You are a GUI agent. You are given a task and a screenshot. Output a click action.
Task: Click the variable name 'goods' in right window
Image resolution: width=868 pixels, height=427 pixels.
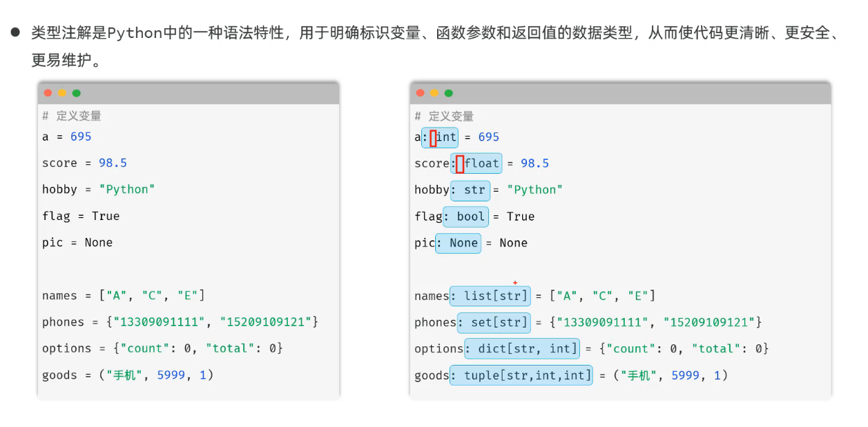click(432, 375)
